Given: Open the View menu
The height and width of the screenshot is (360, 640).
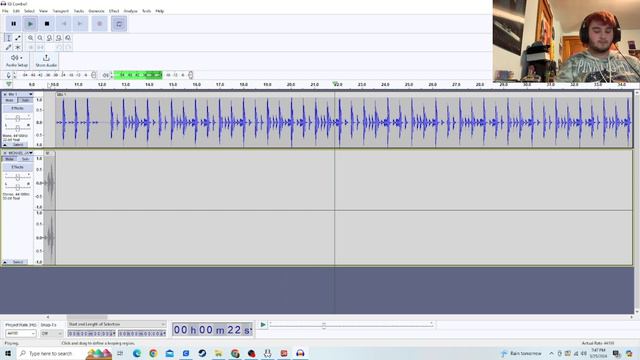Looking at the screenshot, I should [x=43, y=11].
